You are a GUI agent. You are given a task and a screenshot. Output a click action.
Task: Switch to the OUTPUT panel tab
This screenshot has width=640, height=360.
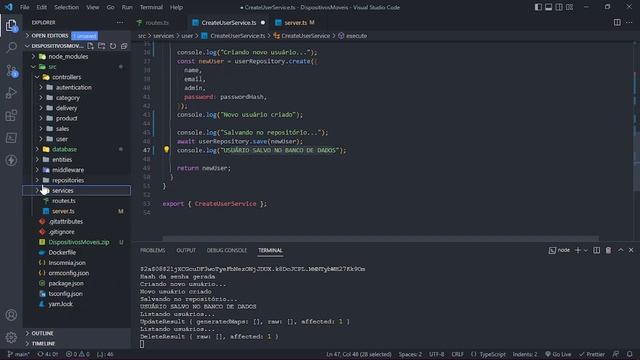click(x=186, y=250)
